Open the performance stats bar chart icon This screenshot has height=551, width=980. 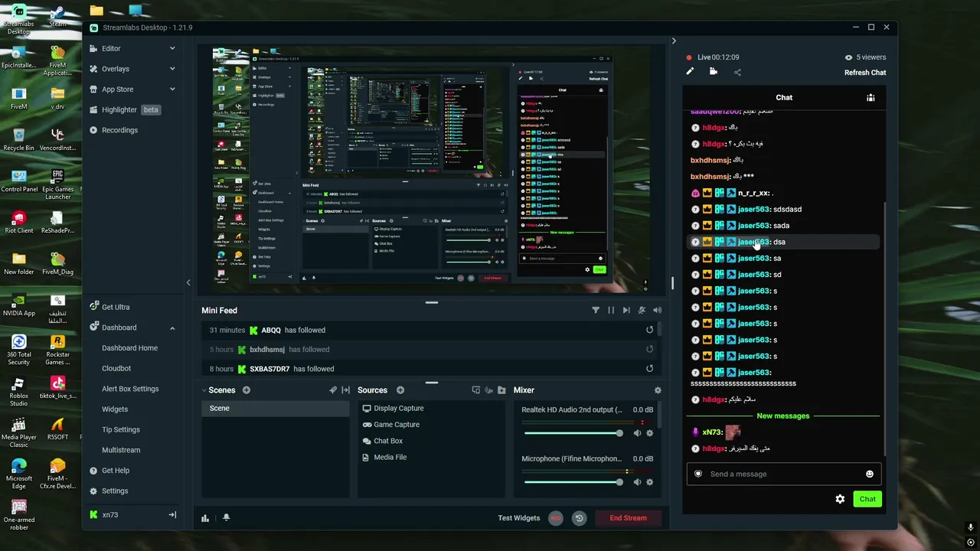pos(205,518)
